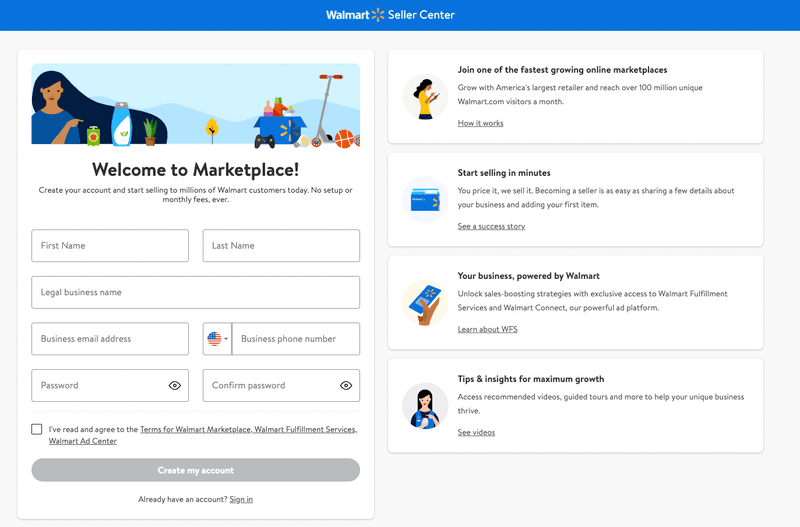
Task: Click the Walmart Seller Center logo
Action: (x=390, y=15)
